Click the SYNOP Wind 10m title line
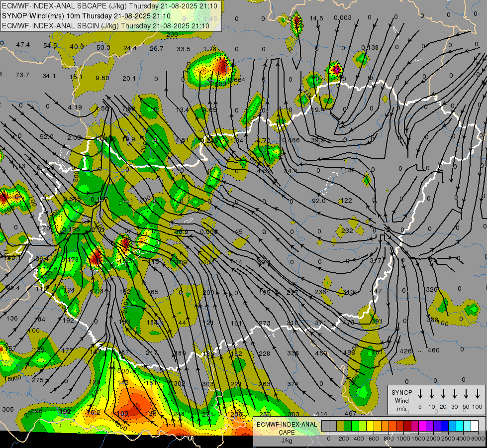The width and height of the screenshot is (487, 448). pos(87,16)
